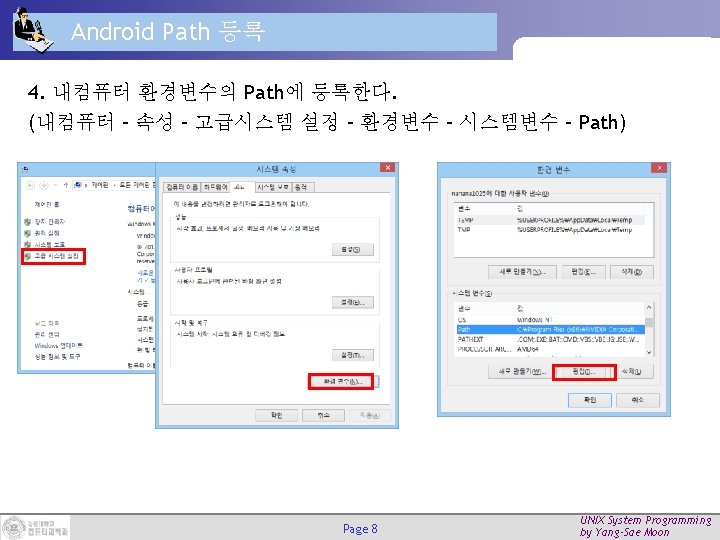The height and width of the screenshot is (540, 720).
Task: Click the Forward arrow in Control Panel window
Action: (44, 185)
